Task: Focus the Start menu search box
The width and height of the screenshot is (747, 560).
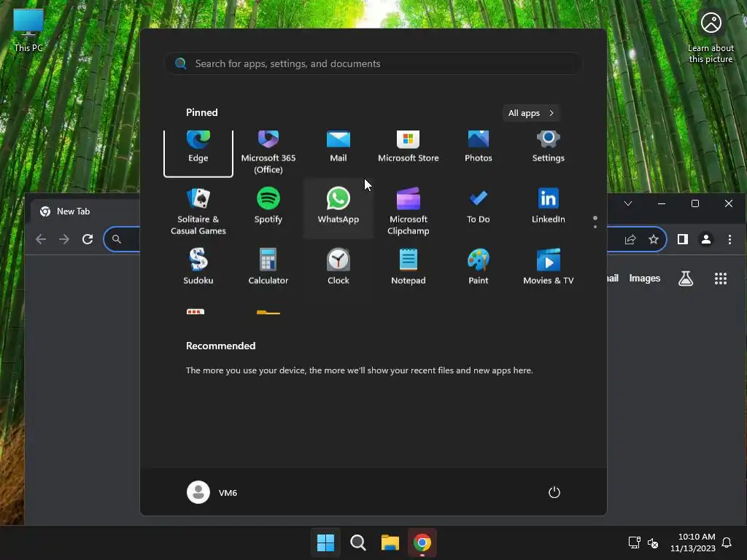Action: tap(373, 63)
